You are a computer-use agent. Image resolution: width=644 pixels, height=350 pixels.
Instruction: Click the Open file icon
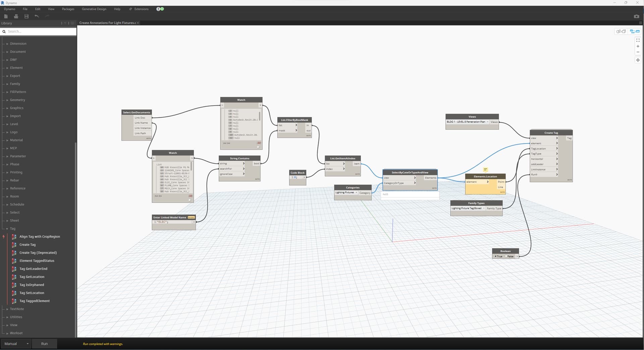pyautogui.click(x=16, y=16)
